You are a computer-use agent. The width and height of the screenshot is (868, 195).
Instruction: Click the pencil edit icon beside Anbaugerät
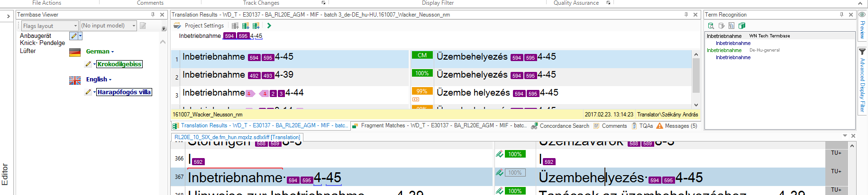click(73, 36)
